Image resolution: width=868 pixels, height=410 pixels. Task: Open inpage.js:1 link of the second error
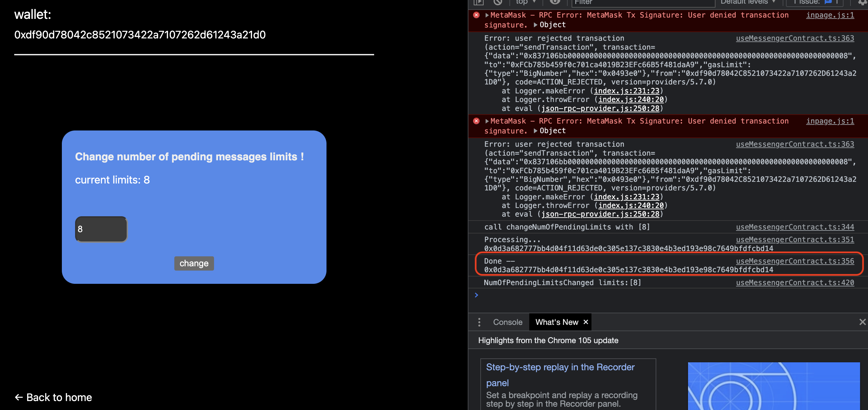coord(830,121)
